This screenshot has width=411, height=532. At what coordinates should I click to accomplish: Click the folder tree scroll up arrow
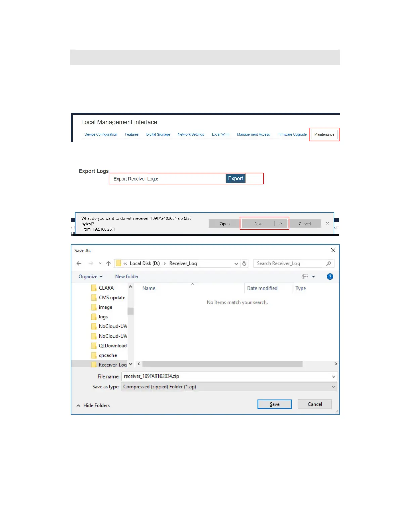coord(131,287)
